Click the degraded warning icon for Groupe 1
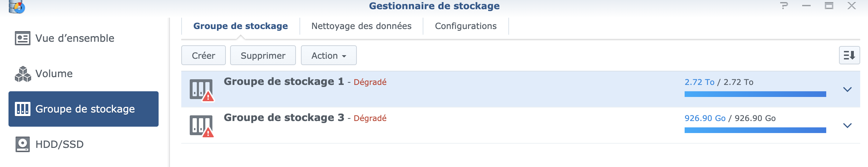Image resolution: width=868 pixels, height=167 pixels. point(208,96)
